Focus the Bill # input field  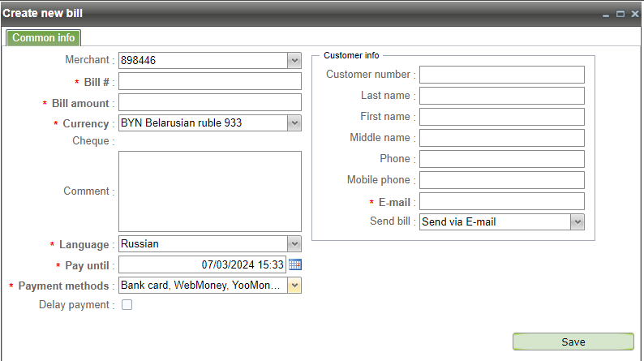[x=210, y=81]
